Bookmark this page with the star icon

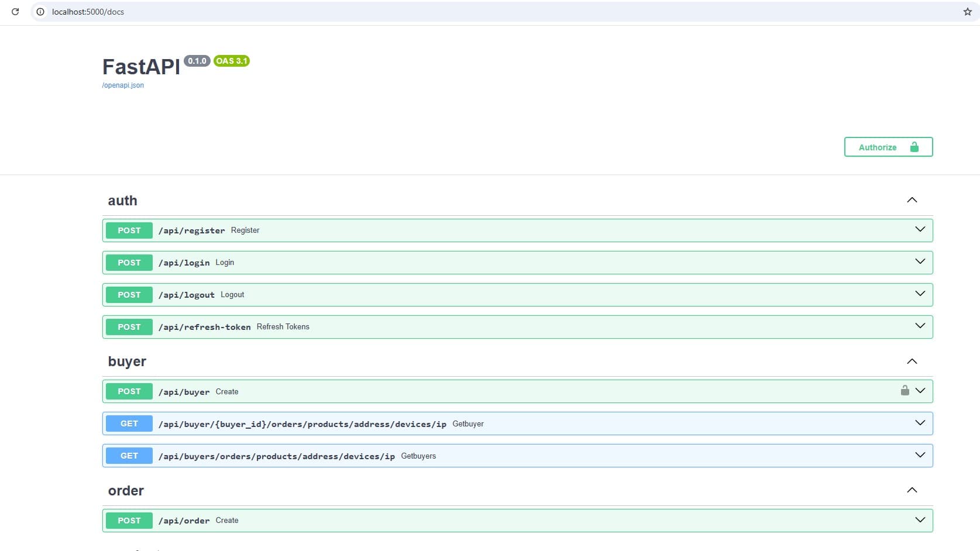(967, 12)
